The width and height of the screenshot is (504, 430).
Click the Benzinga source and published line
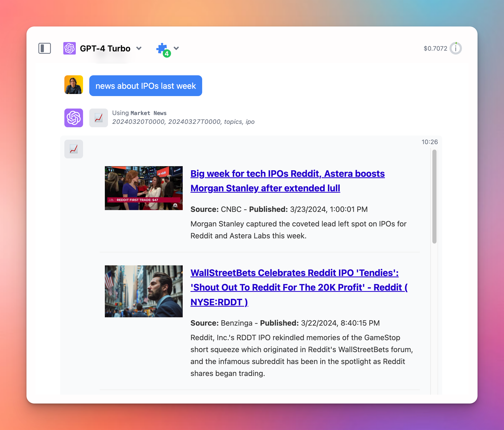285,323
